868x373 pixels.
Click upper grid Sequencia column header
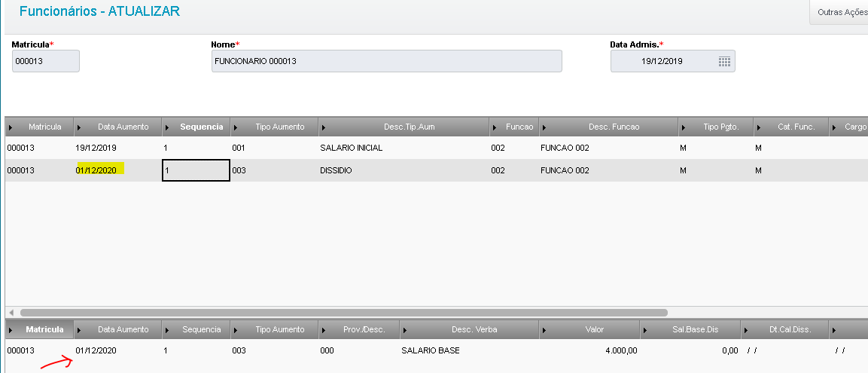pos(196,127)
